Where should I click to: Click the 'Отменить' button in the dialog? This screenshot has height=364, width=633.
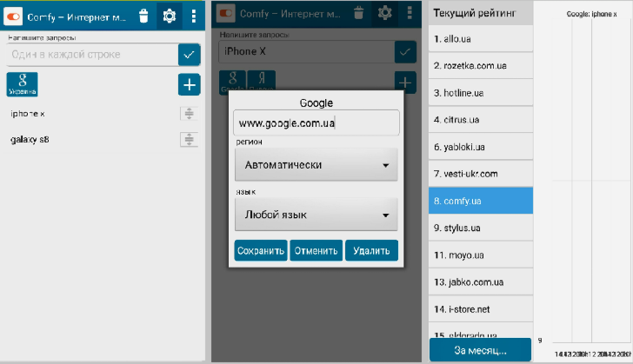316,251
